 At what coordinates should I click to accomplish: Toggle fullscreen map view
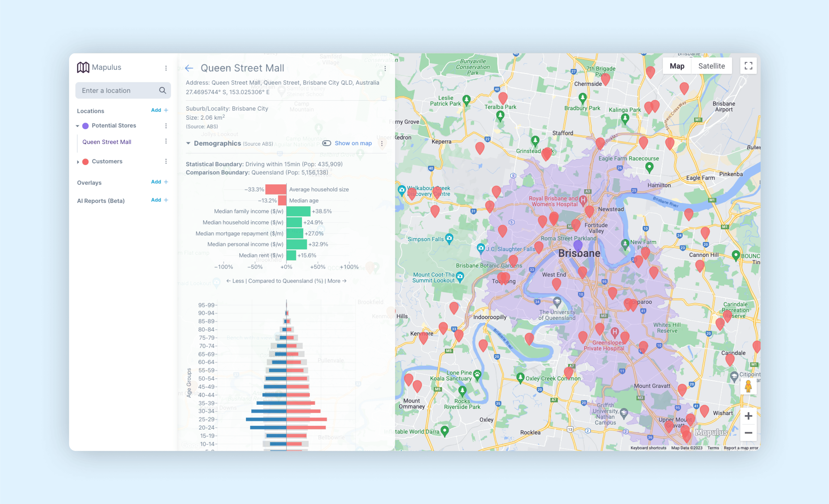tap(748, 66)
